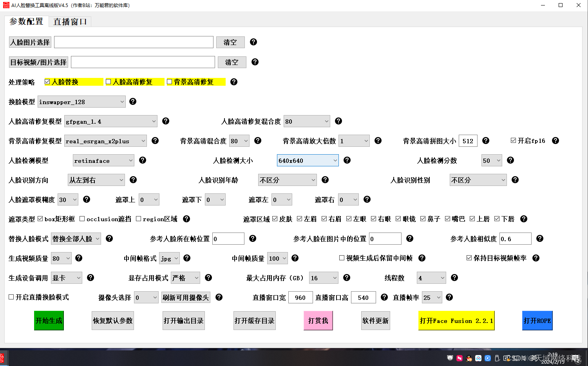The width and height of the screenshot is (588, 366).
Task: Toggle the 开启fp16 checkbox
Action: pos(514,141)
